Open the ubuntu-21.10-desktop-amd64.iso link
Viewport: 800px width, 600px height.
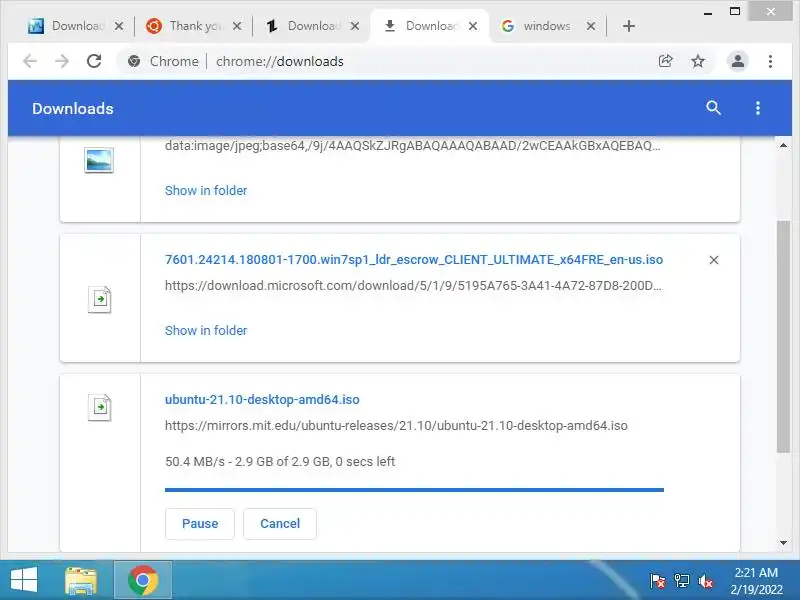click(262, 399)
